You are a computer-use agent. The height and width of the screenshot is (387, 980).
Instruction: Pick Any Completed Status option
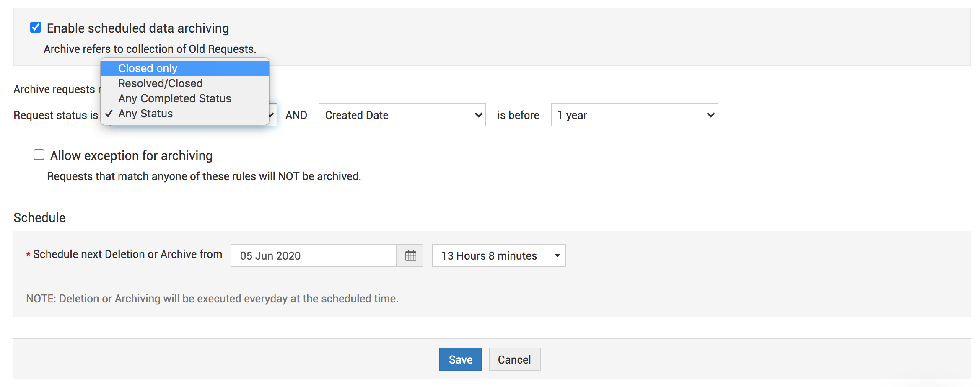[x=174, y=98]
